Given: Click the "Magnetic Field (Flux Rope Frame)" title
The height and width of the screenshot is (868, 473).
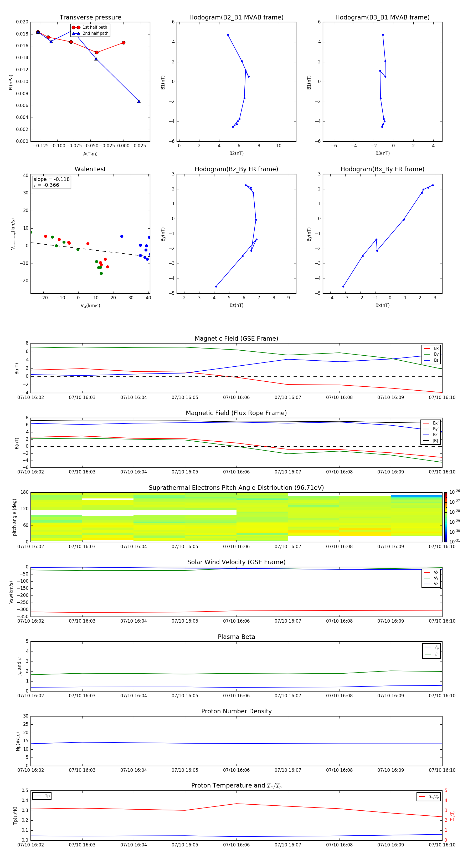Looking at the screenshot, I should [x=236, y=413].
